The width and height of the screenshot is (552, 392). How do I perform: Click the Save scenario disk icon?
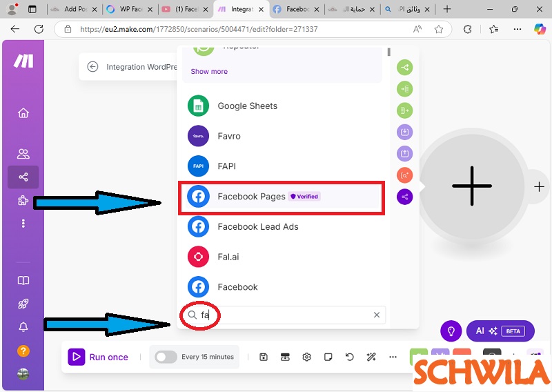pos(264,357)
